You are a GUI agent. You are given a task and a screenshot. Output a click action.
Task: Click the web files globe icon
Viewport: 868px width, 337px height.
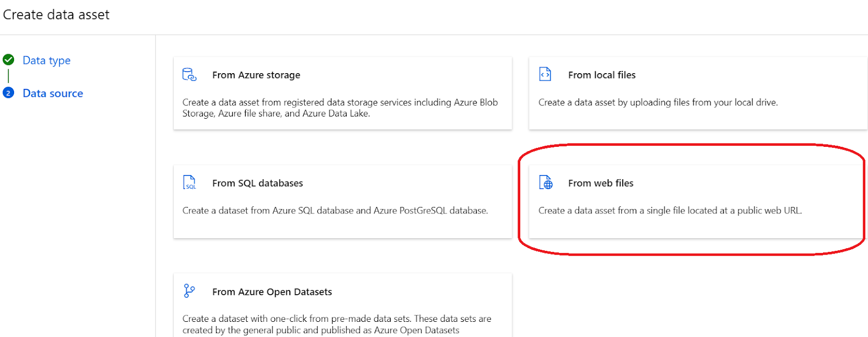click(545, 183)
